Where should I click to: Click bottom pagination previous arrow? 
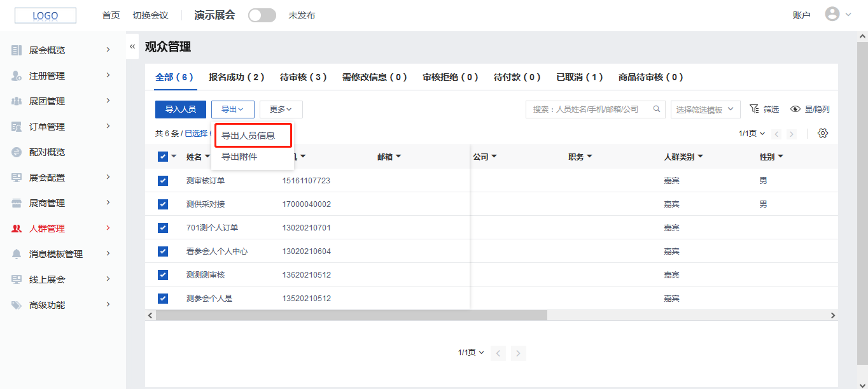pyautogui.click(x=499, y=353)
